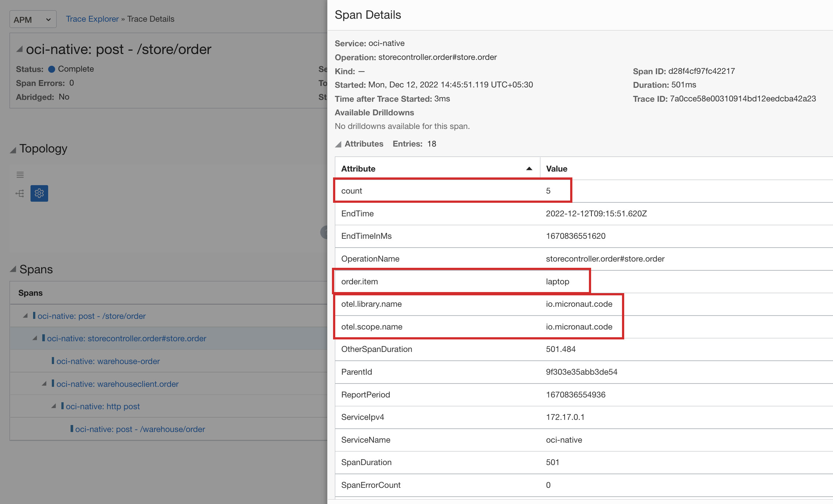Viewport: 833px width, 504px height.
Task: Click the ServiceIpv4 value 172.17.0.1
Action: tap(565, 417)
